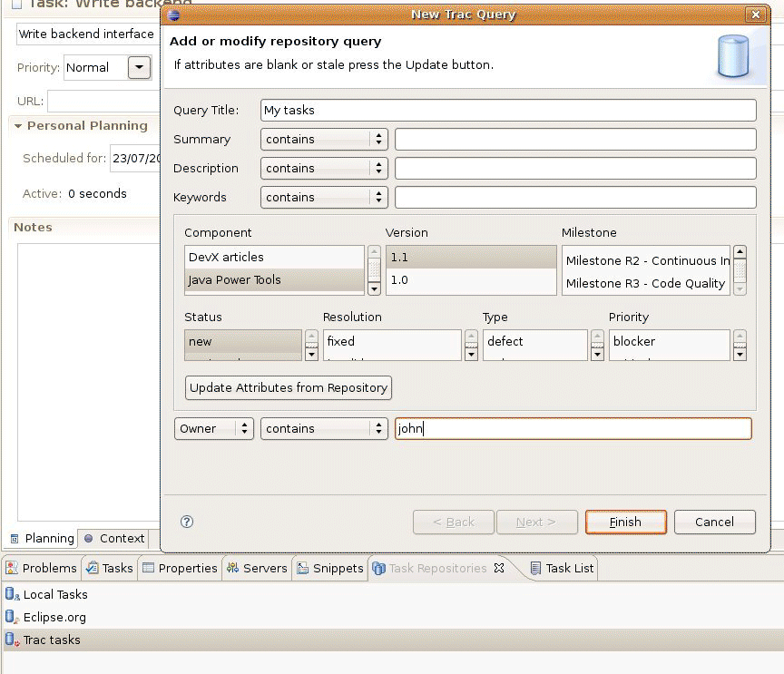
Task: Click Update Attributes from Repository button
Action: pyautogui.click(x=288, y=387)
